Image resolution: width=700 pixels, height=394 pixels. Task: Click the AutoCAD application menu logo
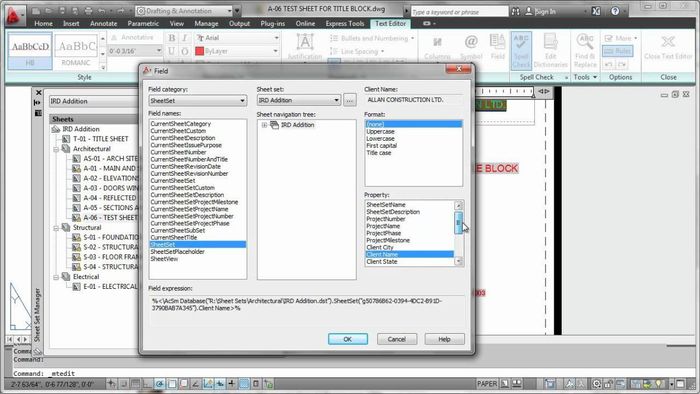click(14, 16)
